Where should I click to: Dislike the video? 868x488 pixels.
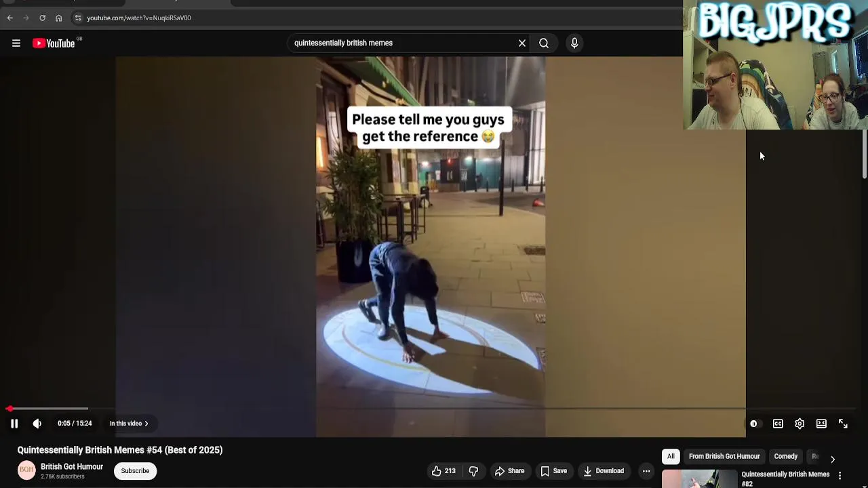click(x=474, y=471)
